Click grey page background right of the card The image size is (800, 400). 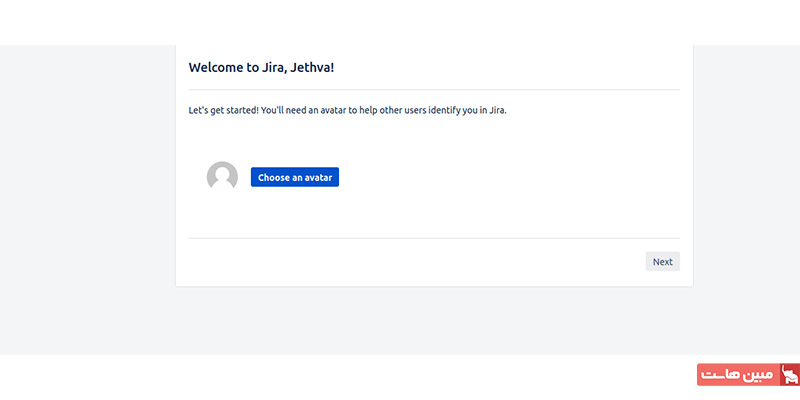(746, 199)
